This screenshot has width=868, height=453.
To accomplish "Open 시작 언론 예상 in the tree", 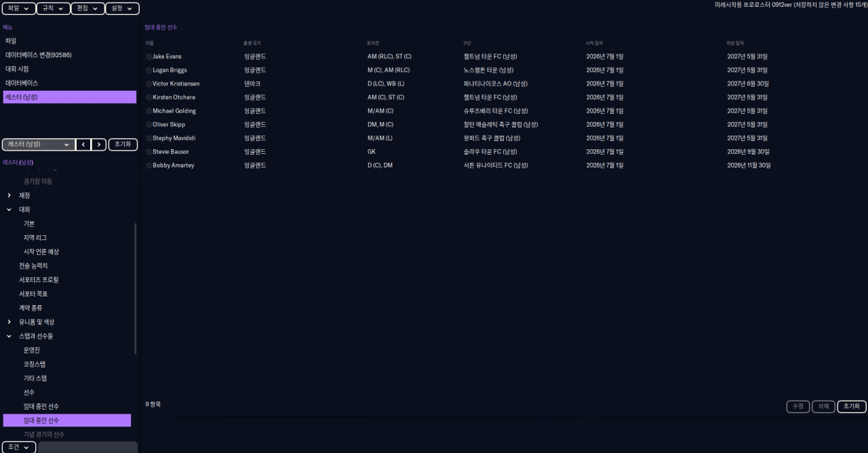I will (x=41, y=252).
